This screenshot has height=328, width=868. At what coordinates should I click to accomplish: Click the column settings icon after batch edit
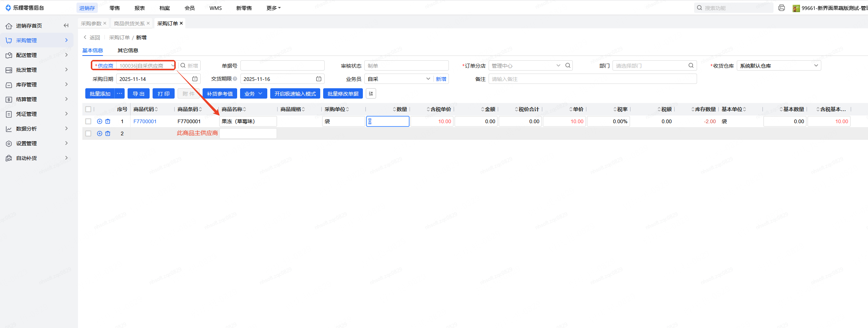click(371, 94)
